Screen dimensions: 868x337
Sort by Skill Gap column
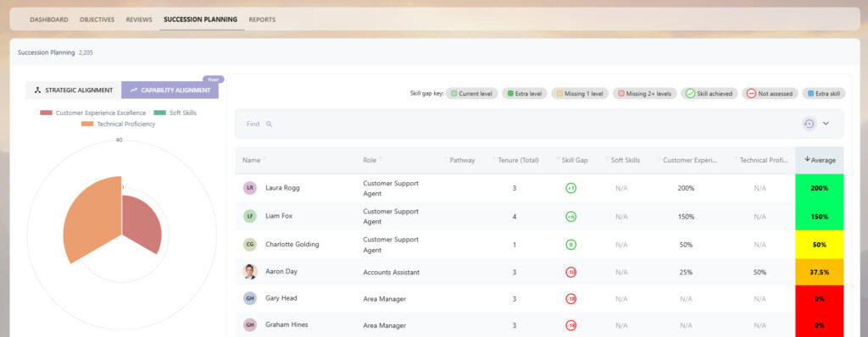575,161
